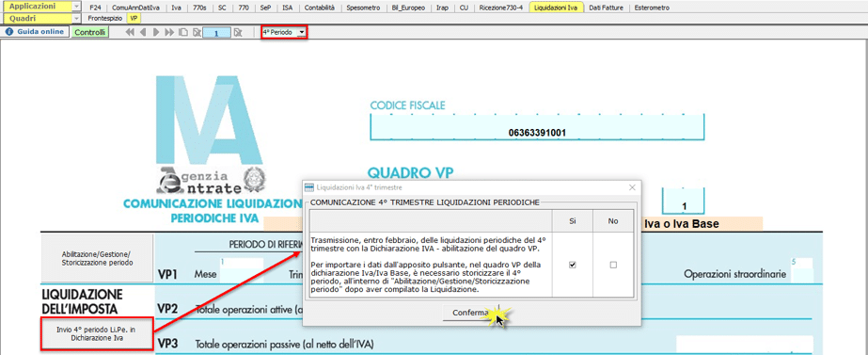Open the Dati Fatture tab

coord(608,8)
